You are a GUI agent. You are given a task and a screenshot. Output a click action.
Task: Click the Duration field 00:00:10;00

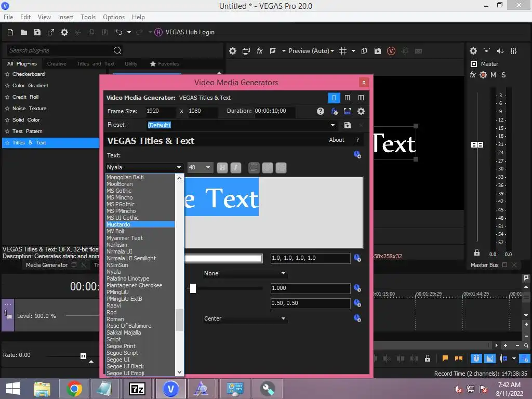(275, 111)
